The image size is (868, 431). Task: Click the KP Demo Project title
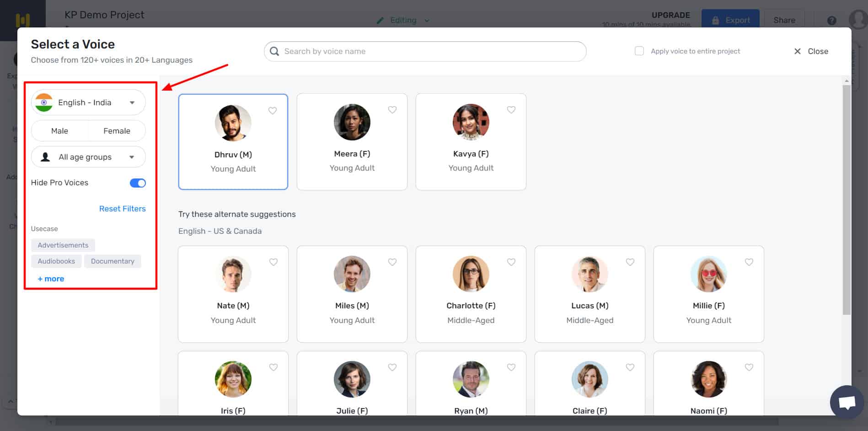(x=104, y=15)
